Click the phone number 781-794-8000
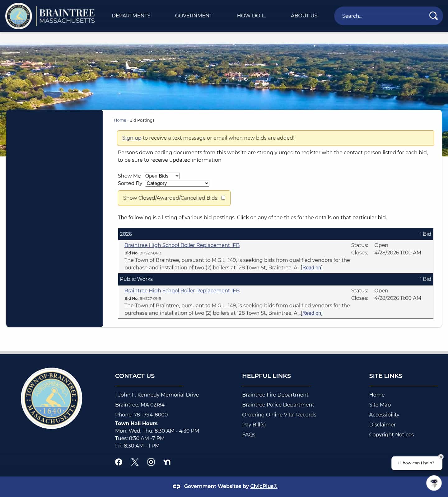Screen dimensions: 448x497 (151, 415)
